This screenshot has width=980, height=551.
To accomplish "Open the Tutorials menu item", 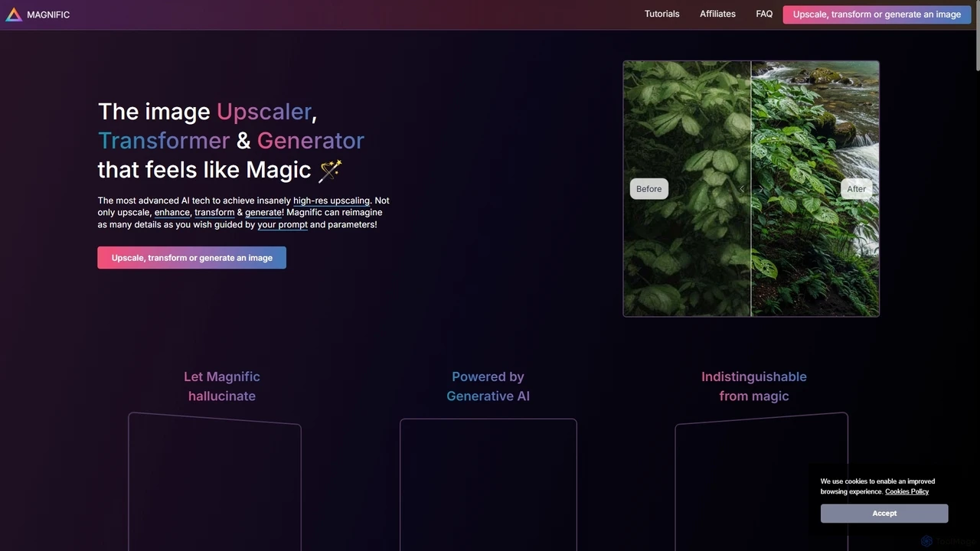I will (661, 14).
